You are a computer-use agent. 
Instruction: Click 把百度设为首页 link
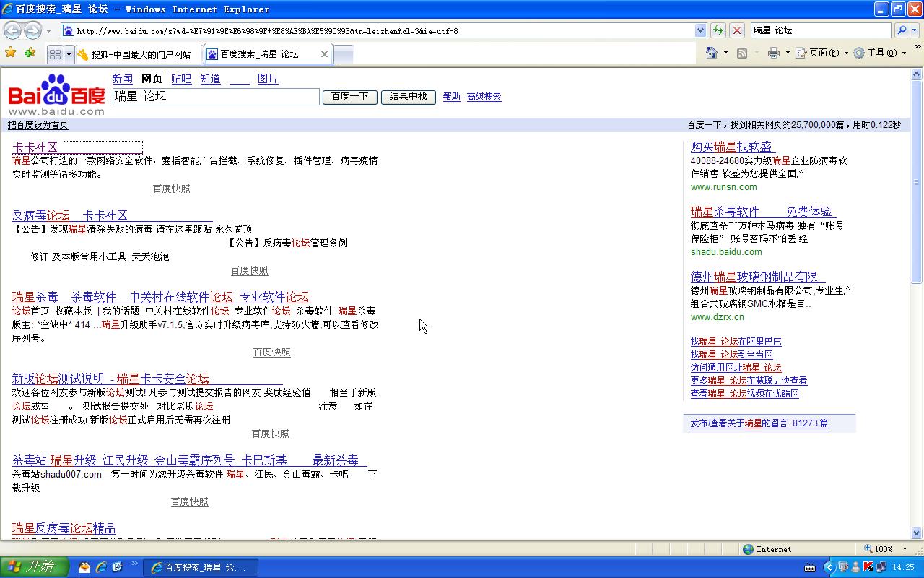(38, 125)
